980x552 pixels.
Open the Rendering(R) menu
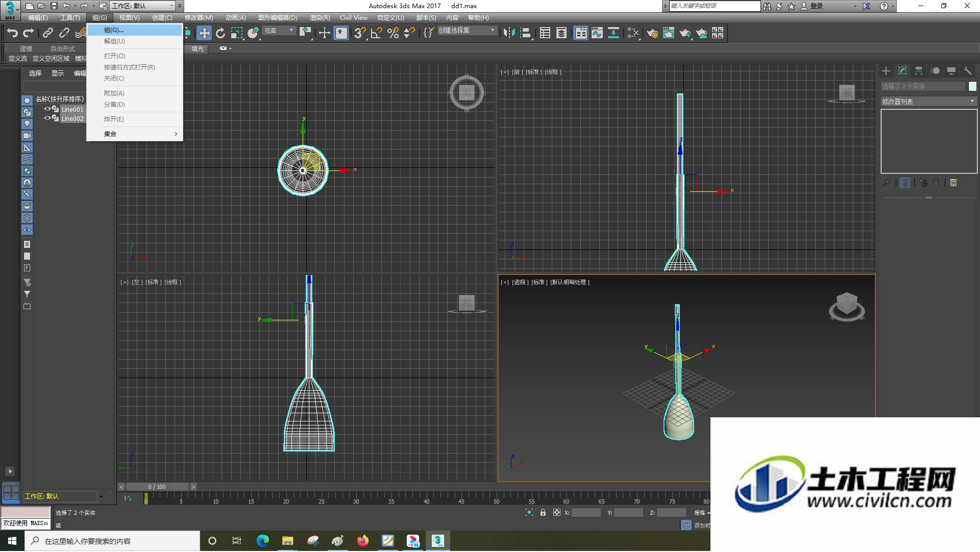tap(320, 17)
